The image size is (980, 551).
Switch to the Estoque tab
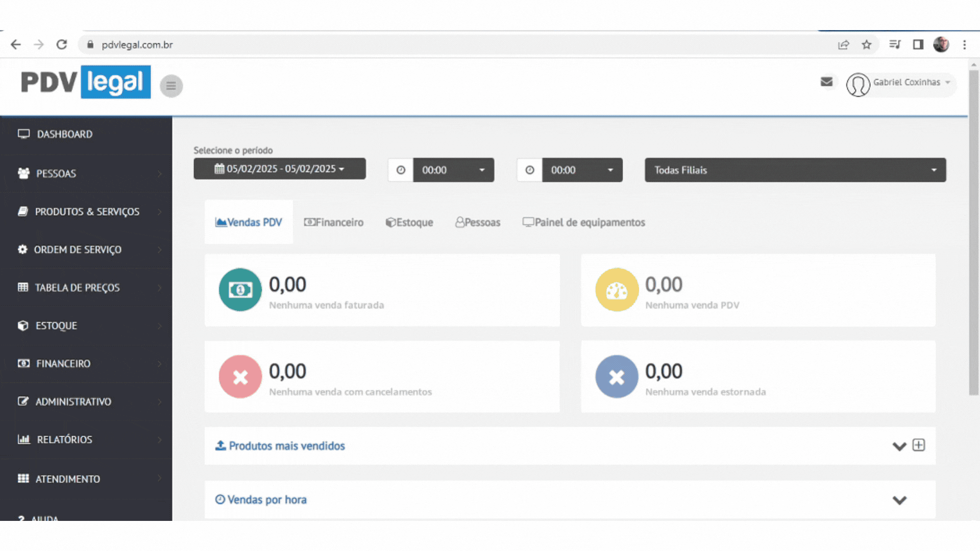point(409,222)
